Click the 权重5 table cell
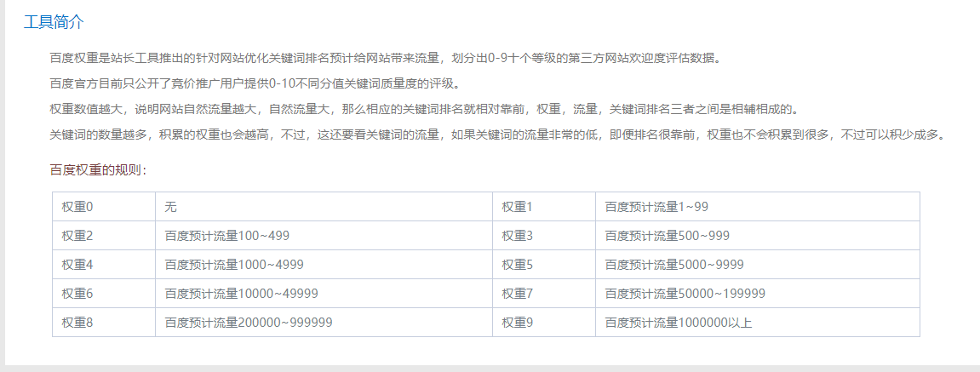Viewport: 980px width, 372px height. click(x=544, y=264)
